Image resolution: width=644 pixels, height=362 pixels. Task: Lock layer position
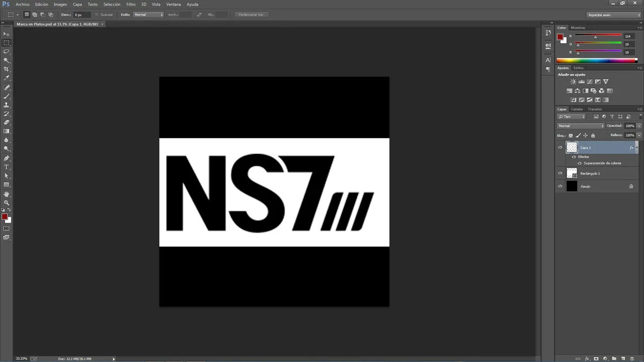(x=585, y=135)
